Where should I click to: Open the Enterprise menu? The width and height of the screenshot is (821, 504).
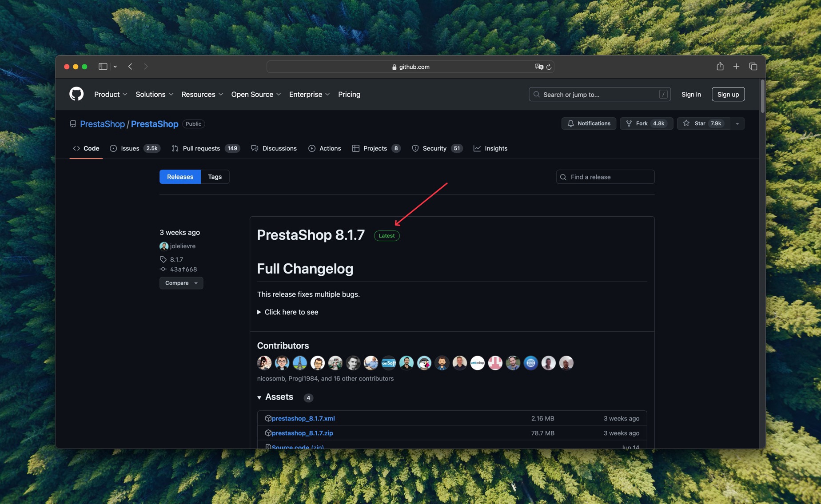(309, 94)
